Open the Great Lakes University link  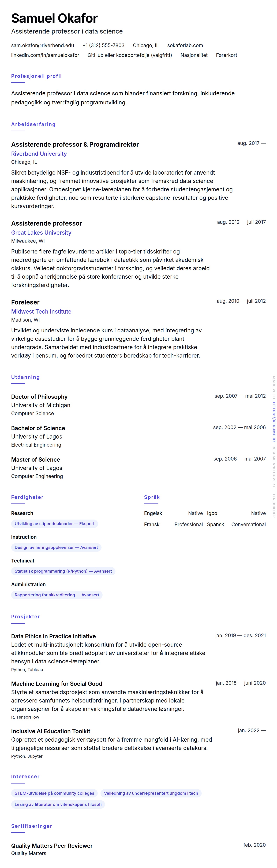[41, 233]
